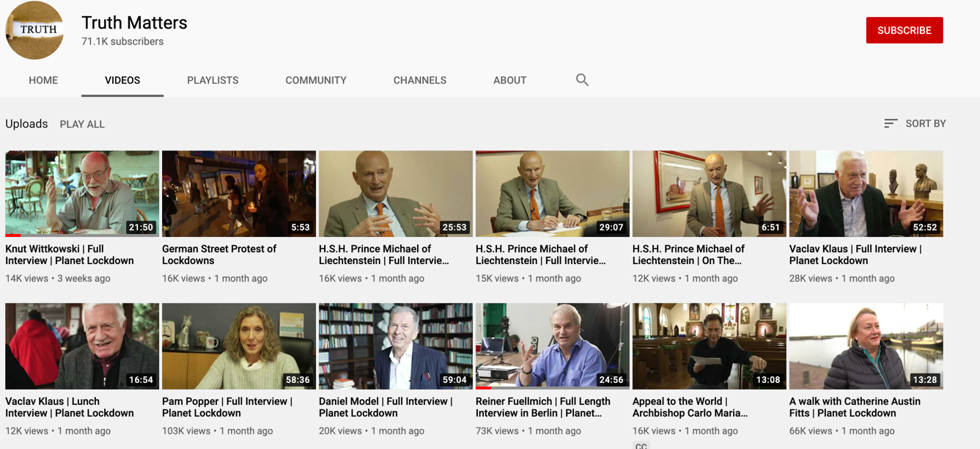
Task: Open the Reiner Fuellmich interview title link
Action: point(542,407)
